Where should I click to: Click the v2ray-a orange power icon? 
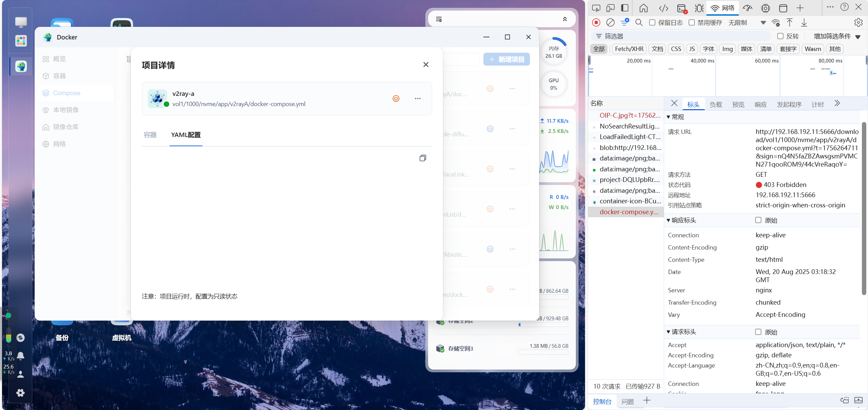[x=396, y=99]
